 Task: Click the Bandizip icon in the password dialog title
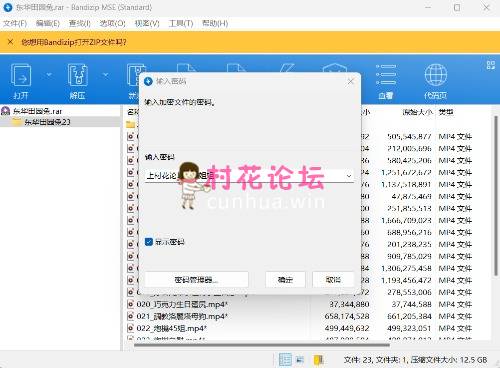click(148, 81)
